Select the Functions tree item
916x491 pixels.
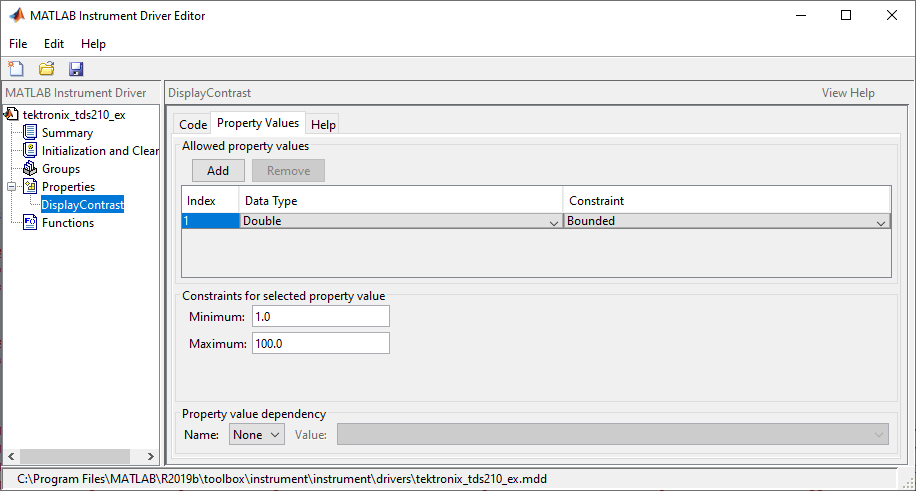tap(68, 223)
